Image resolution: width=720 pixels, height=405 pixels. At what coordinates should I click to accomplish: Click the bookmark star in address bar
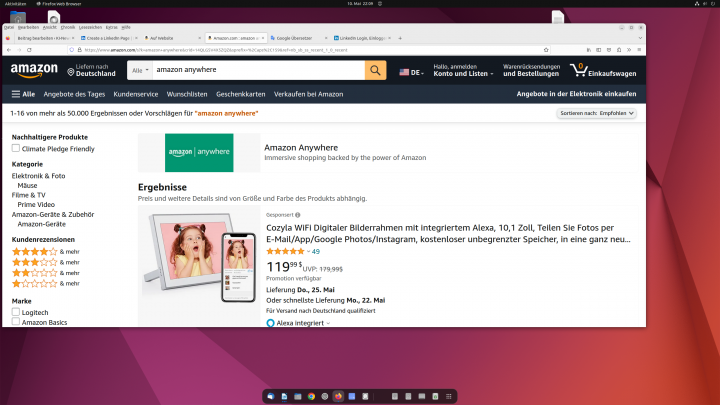(546, 50)
